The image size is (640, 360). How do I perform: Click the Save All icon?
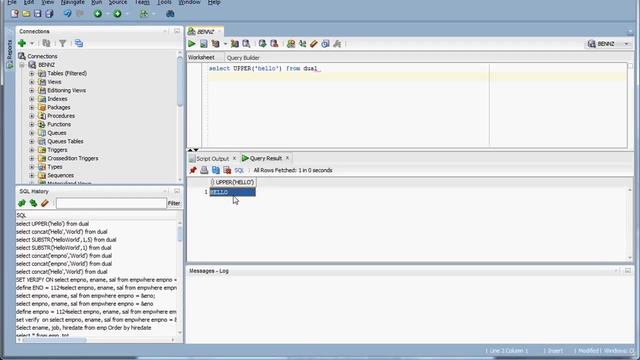[x=49, y=13]
